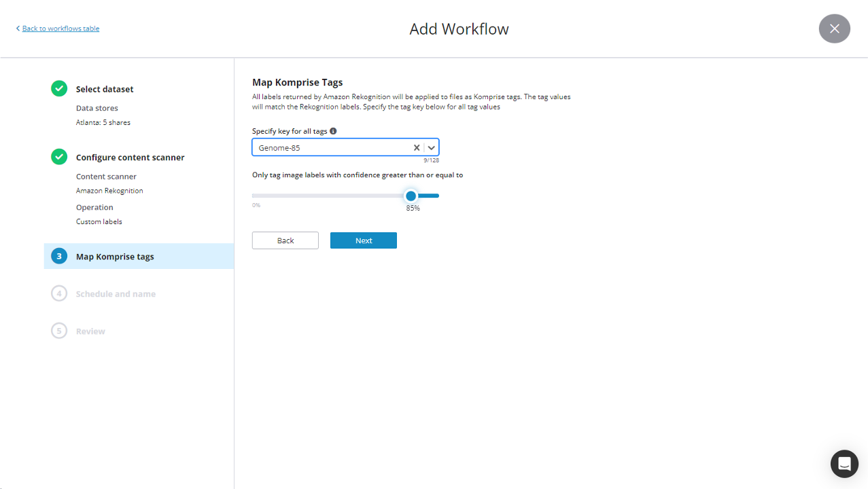Click the step 5 number circle
Screen dimensions: 868x489
point(59,331)
